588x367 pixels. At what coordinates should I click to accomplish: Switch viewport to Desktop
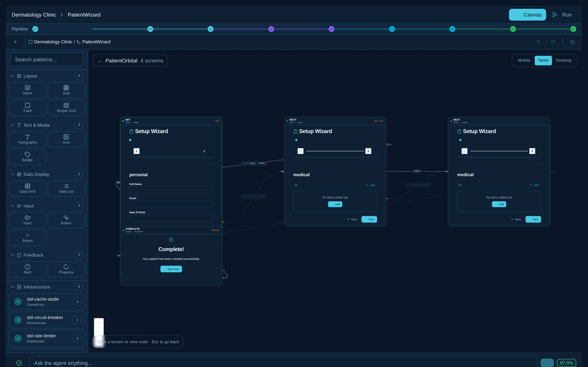(x=563, y=60)
